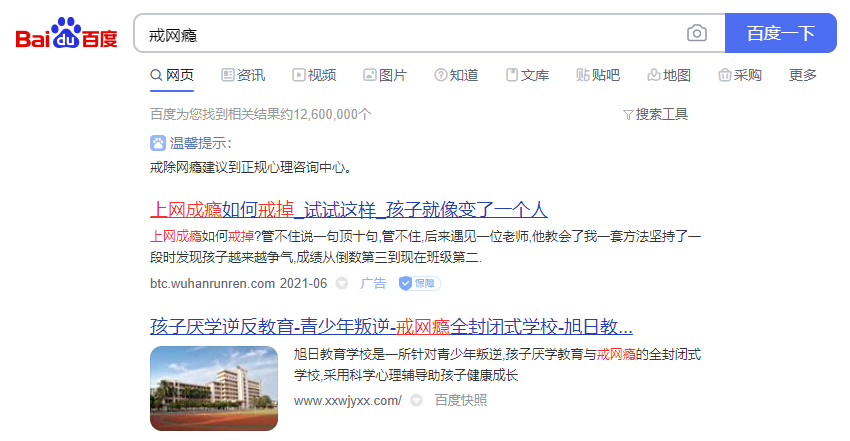The width and height of the screenshot is (850, 441).
Task: Switch to the 资讯 tab
Action: [x=243, y=75]
